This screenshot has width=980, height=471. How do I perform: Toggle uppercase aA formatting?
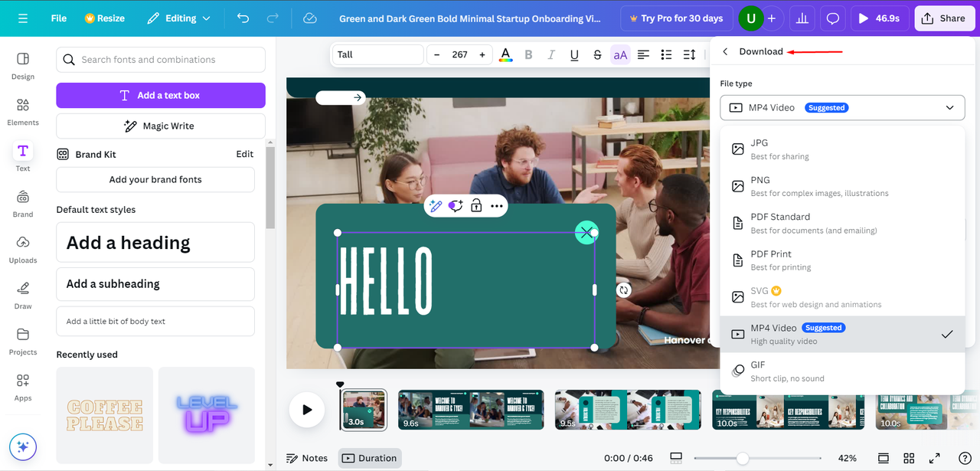[620, 54]
